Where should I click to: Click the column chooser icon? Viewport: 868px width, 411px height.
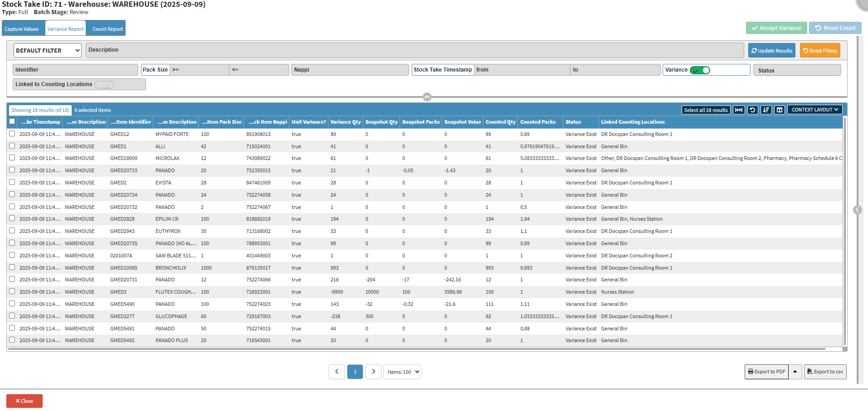click(x=780, y=110)
